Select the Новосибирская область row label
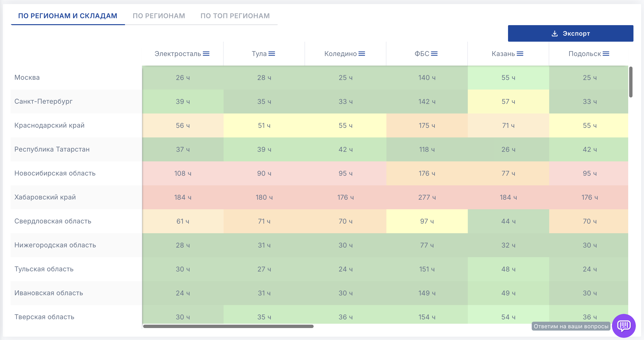The width and height of the screenshot is (644, 340). [55, 173]
